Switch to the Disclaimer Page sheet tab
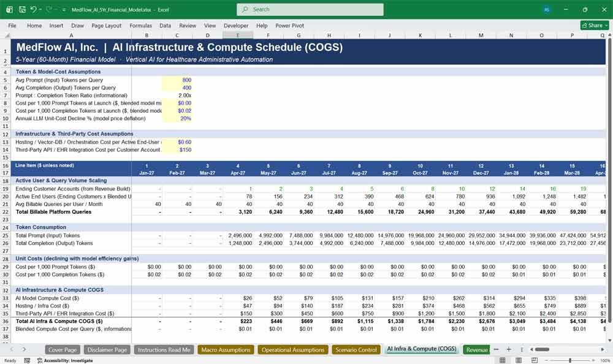 tap(107, 350)
